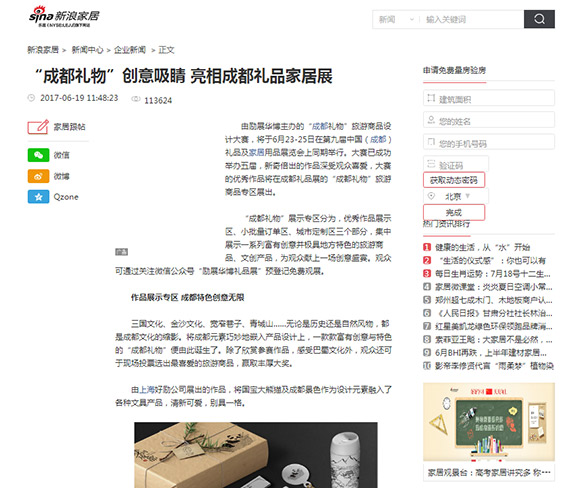Expand the 新闻 search category dropdown
Viewport: 580px width, 488px height.
click(396, 19)
